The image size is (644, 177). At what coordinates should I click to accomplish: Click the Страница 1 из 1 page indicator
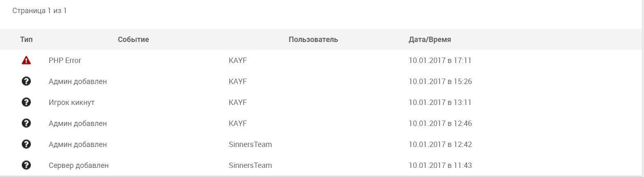(x=39, y=11)
